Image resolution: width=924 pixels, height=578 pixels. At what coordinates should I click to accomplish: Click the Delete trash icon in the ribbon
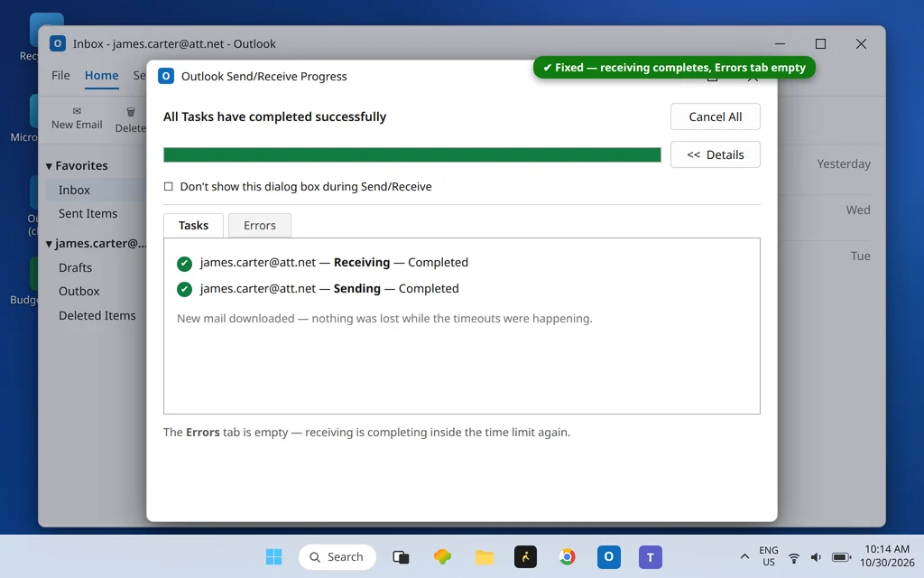[x=131, y=111]
